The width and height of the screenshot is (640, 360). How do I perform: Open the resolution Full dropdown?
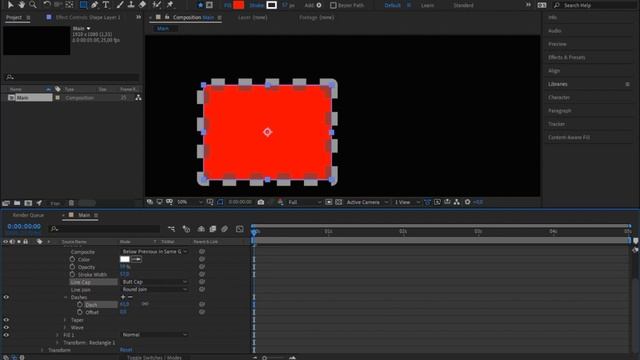pos(304,202)
